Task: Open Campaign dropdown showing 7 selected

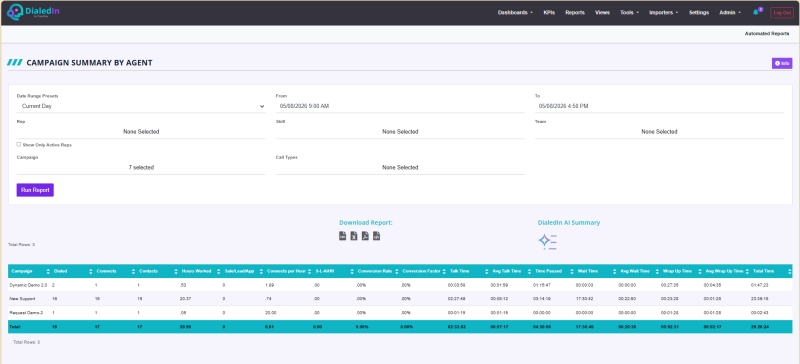Action: [141, 167]
